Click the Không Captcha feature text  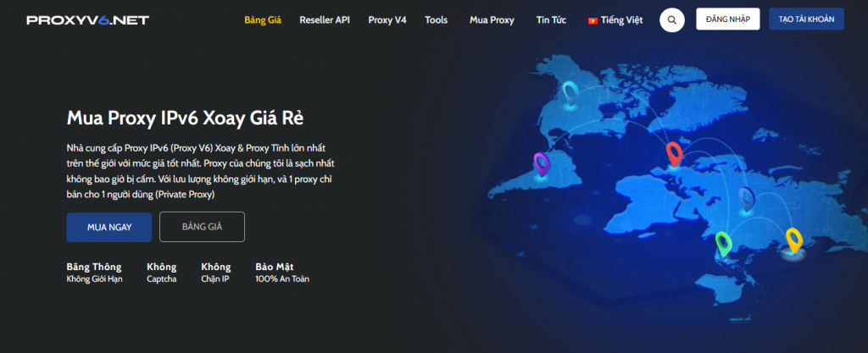point(162,273)
